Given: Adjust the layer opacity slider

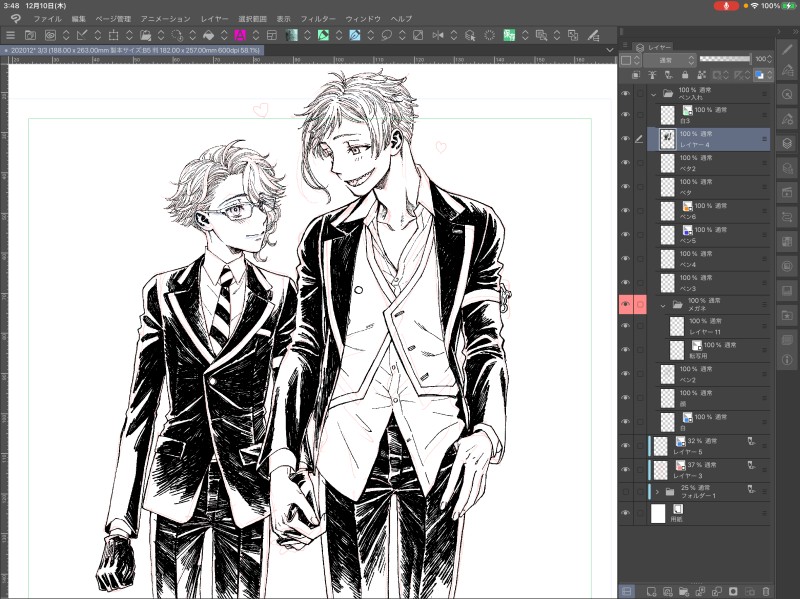Looking at the screenshot, I should [x=725, y=59].
